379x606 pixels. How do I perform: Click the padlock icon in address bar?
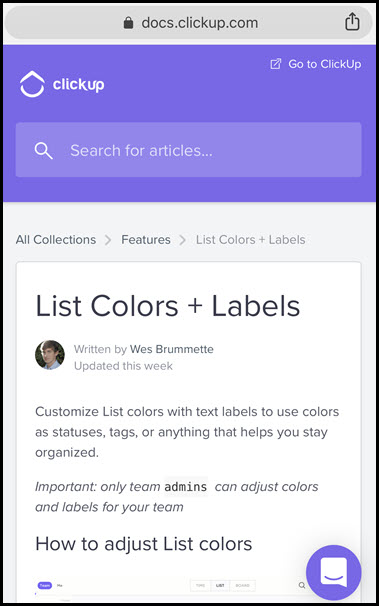(128, 23)
